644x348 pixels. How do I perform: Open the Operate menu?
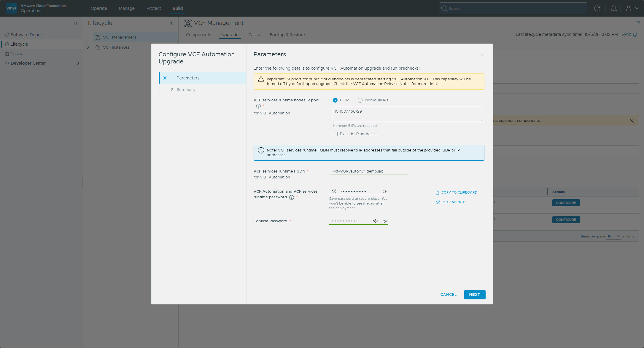[x=99, y=8]
